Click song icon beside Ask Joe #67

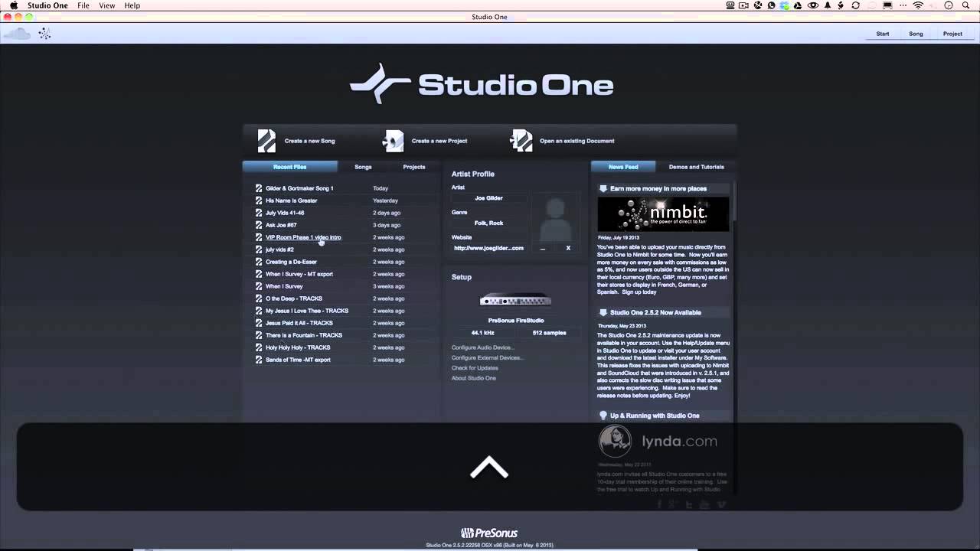pyautogui.click(x=259, y=225)
